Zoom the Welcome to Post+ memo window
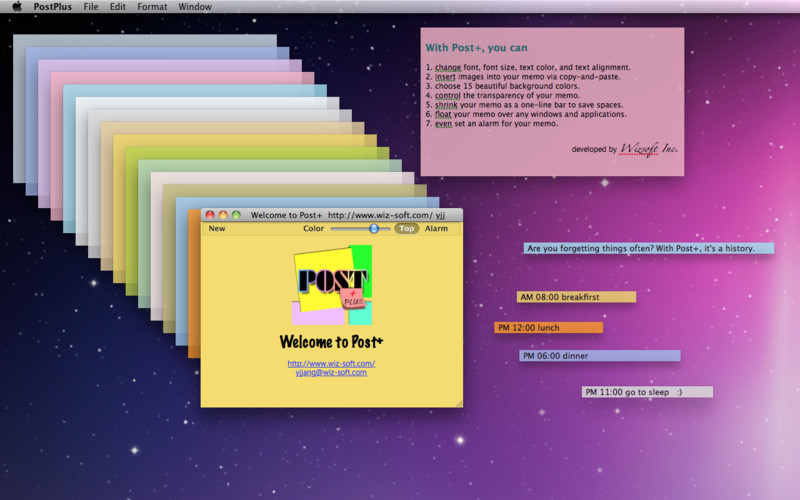Screen dimensions: 800x500 (x=236, y=215)
